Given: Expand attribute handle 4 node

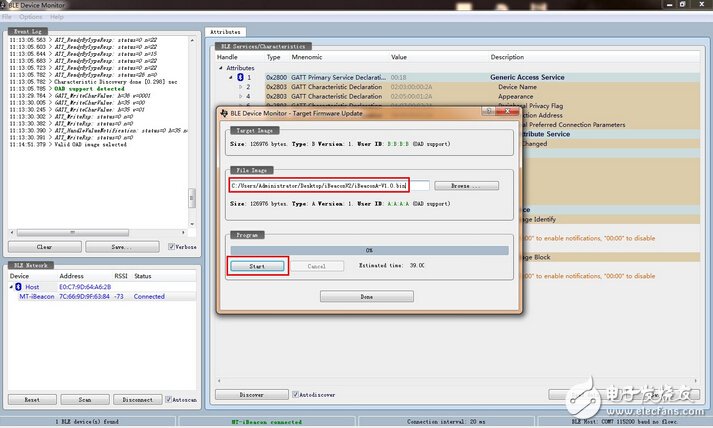Looking at the screenshot, I should (x=241, y=96).
